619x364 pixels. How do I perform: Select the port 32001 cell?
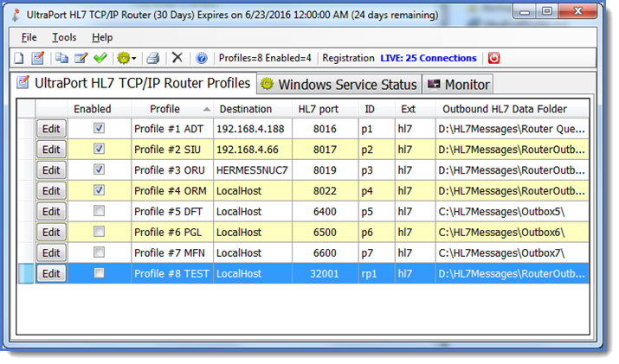click(x=325, y=274)
